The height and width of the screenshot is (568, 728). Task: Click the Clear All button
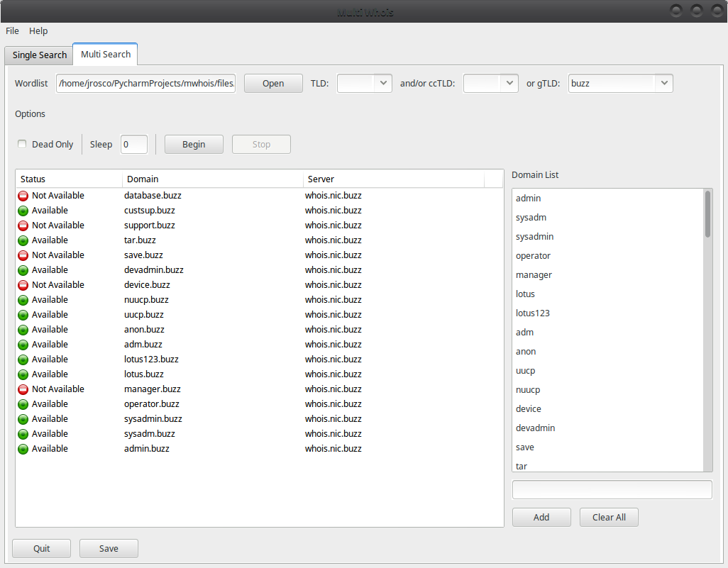609,517
